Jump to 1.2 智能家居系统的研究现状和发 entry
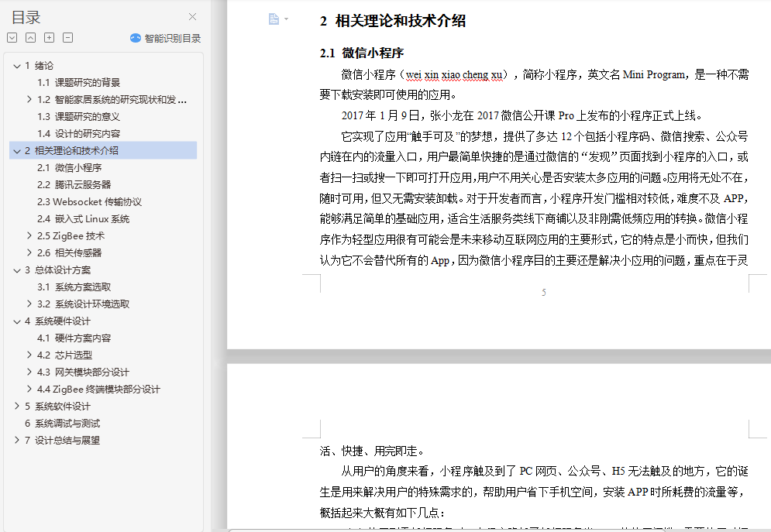The width and height of the screenshot is (771, 532). click(112, 100)
